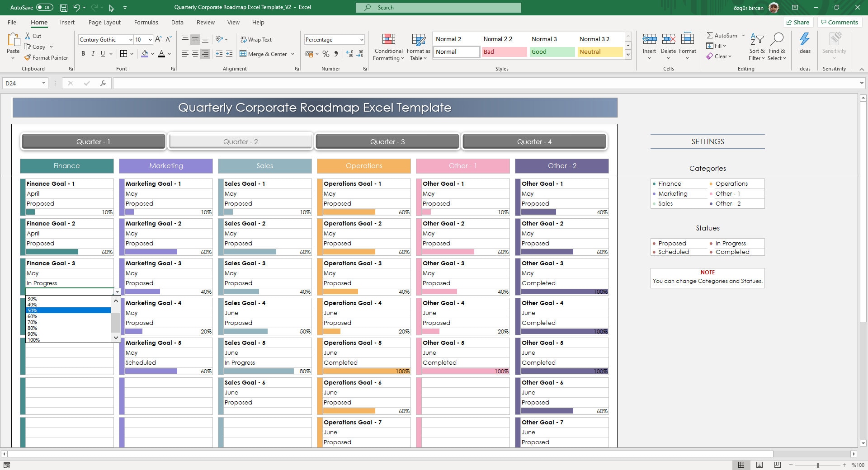Screen dimensions: 868x470
Task: Click the Format as Table icon
Action: click(418, 40)
